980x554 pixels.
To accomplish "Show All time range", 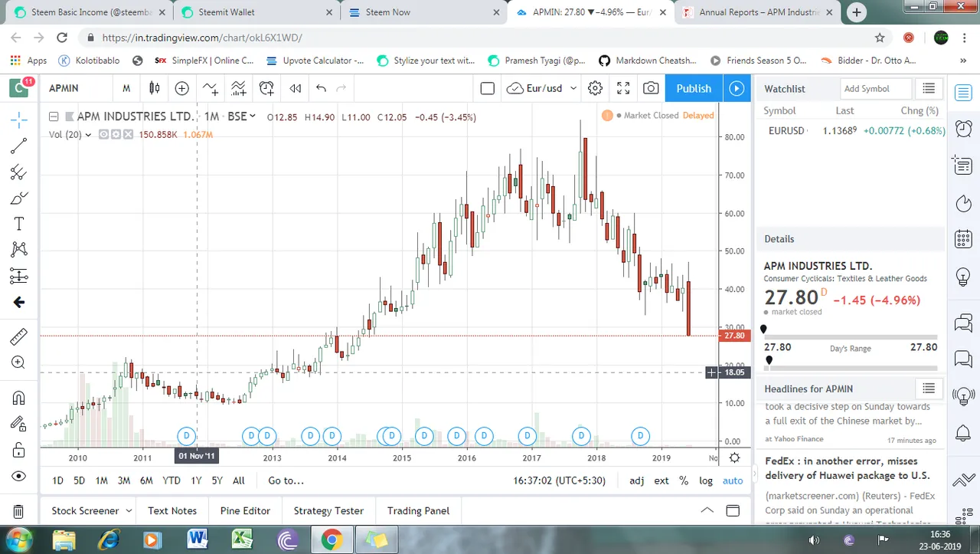I will (238, 480).
